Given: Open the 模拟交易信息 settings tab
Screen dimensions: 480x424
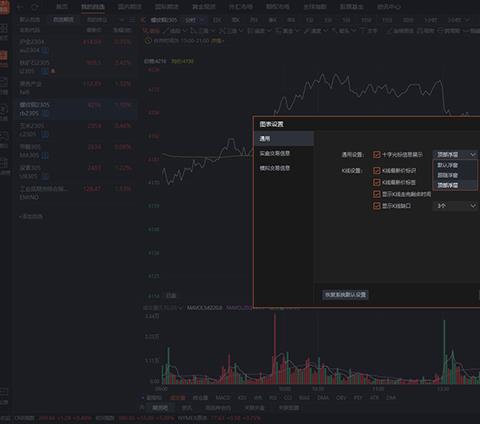Looking at the screenshot, I should (284, 168).
